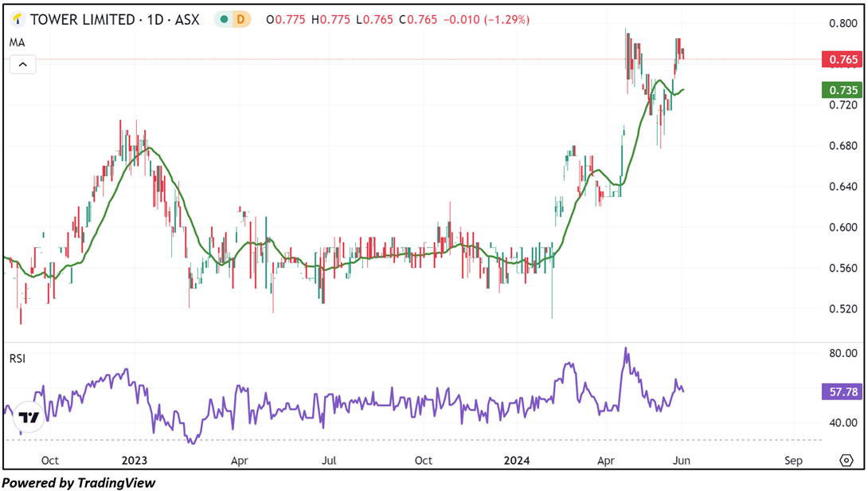Click the 0.800 price axis label

843,23
